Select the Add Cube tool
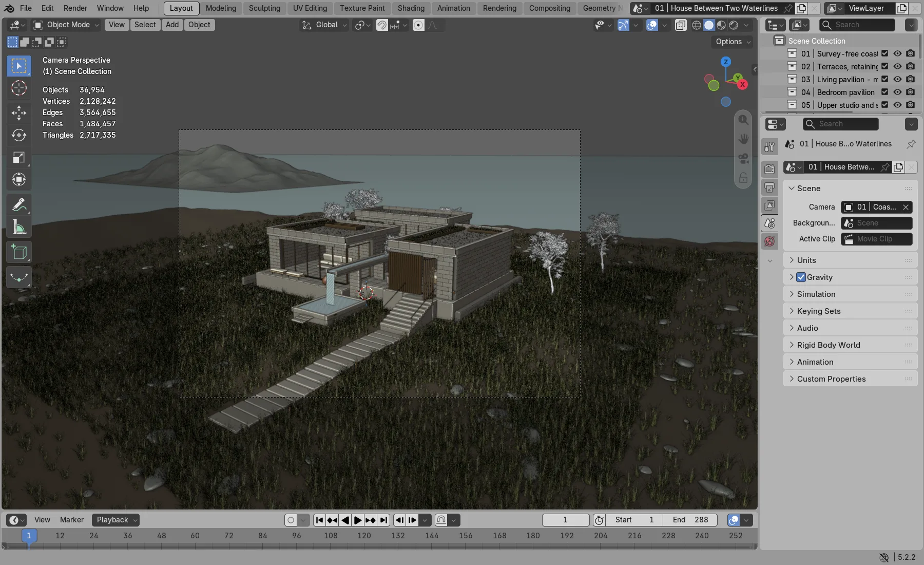The height and width of the screenshot is (565, 924). (x=19, y=252)
